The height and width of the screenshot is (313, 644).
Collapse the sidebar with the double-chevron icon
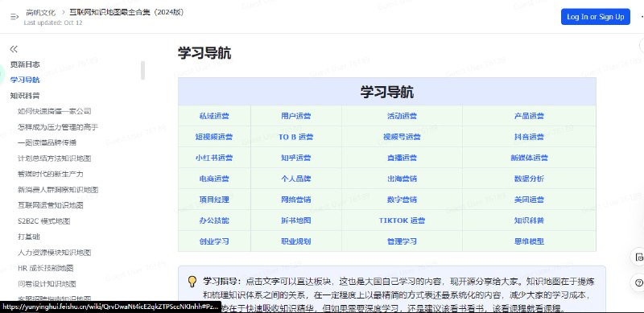pos(14,49)
